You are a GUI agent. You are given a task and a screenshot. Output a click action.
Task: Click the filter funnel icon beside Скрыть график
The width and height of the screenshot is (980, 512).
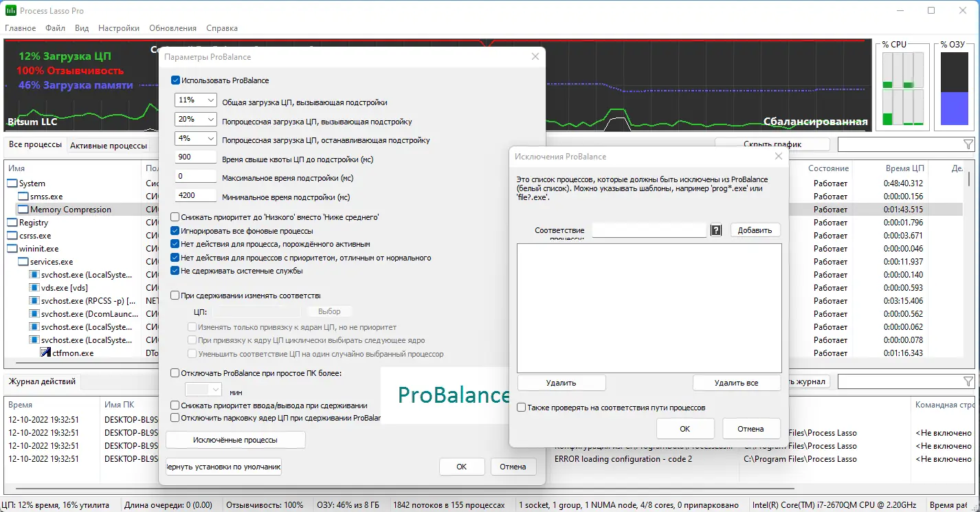pos(968,144)
